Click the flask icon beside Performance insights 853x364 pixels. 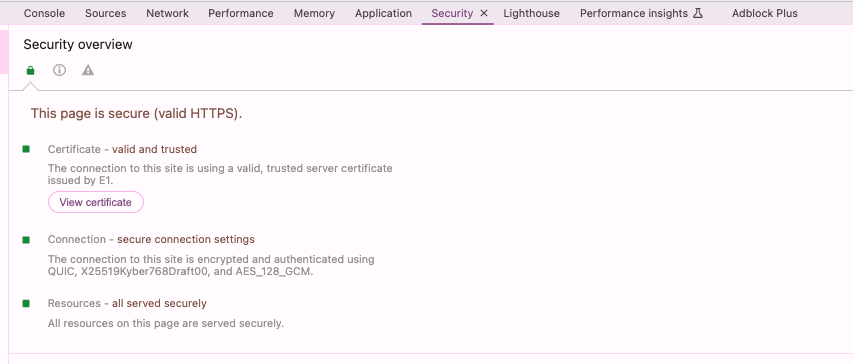pyautogui.click(x=698, y=13)
